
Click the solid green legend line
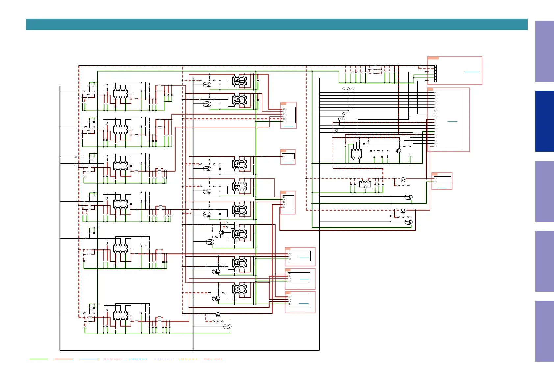(x=39, y=359)
